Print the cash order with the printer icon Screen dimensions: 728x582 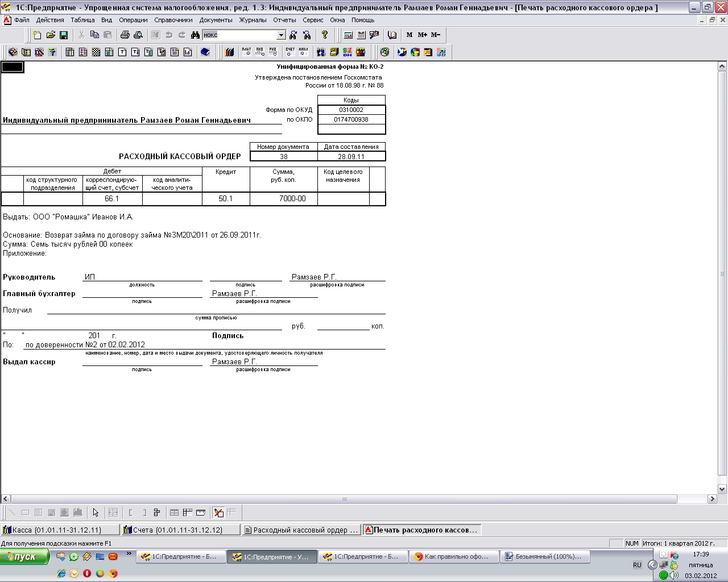coord(125,35)
